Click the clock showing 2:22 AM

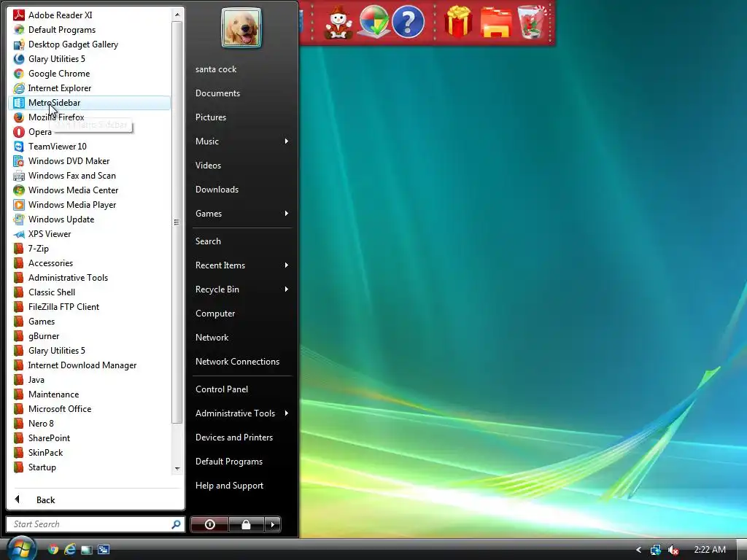tap(709, 550)
